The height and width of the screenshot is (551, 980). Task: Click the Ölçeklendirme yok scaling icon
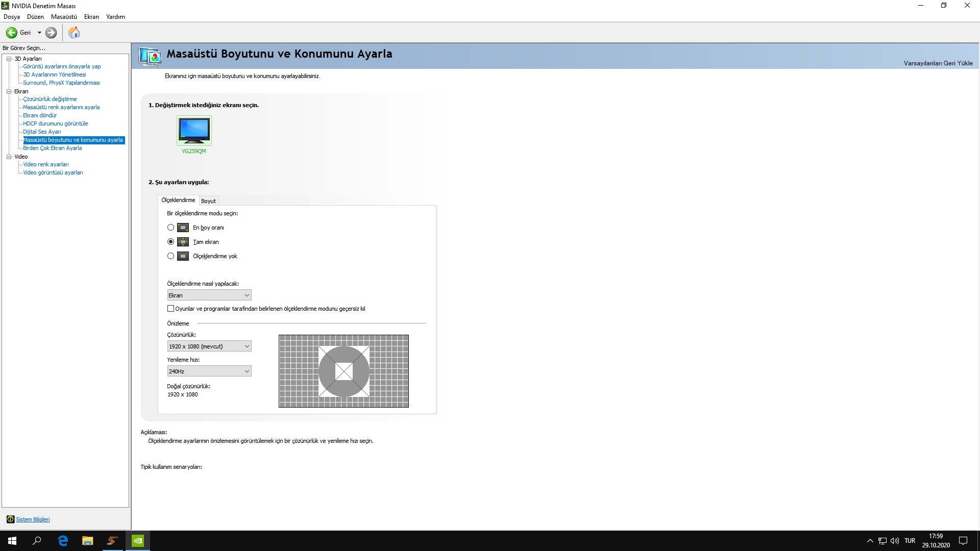point(183,256)
